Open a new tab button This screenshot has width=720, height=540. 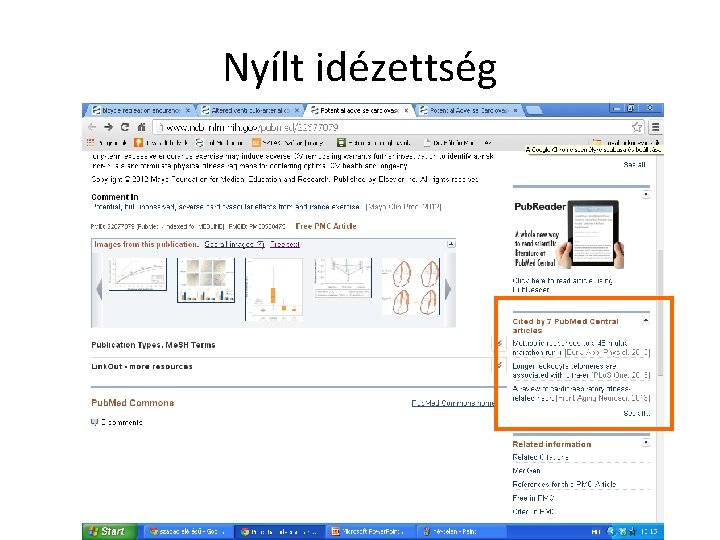pos(533,111)
